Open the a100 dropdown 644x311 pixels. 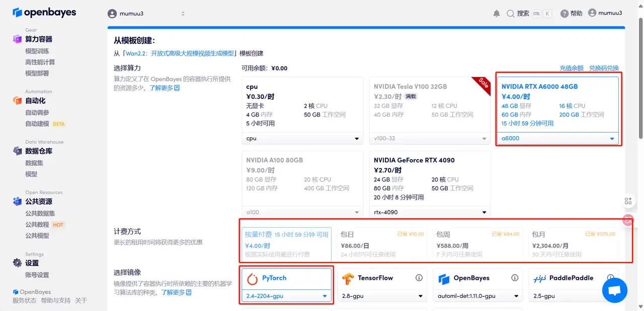click(302, 212)
